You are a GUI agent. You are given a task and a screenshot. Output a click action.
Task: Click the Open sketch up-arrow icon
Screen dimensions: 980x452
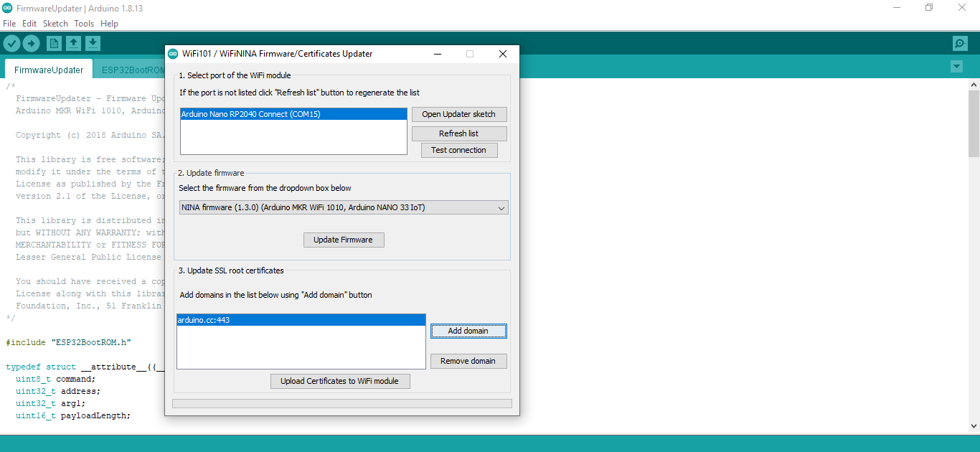73,44
